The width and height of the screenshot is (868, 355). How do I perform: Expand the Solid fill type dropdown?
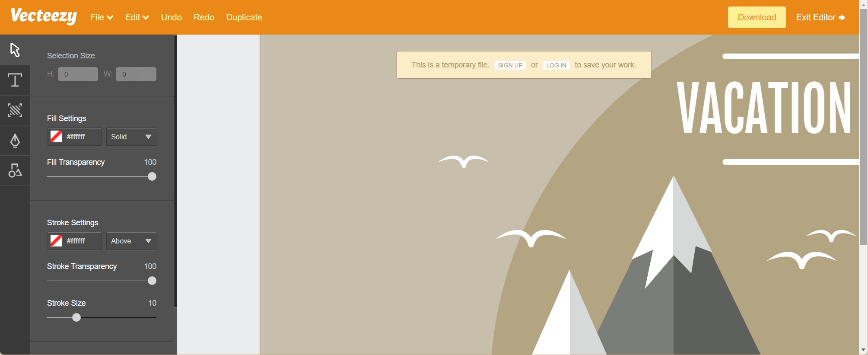131,137
